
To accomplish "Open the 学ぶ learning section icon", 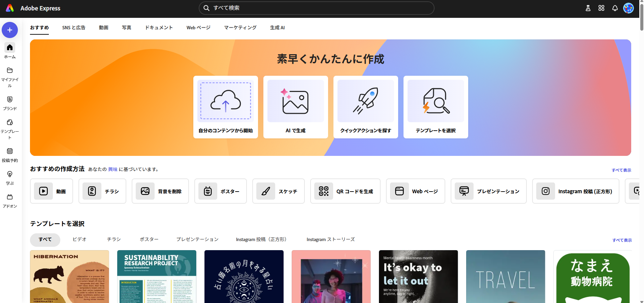I will pos(9,177).
